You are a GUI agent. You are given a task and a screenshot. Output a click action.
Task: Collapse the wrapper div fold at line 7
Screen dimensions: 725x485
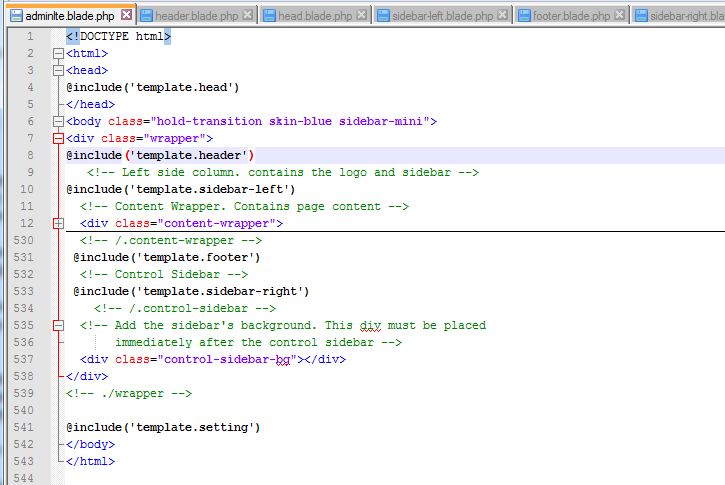click(58, 139)
